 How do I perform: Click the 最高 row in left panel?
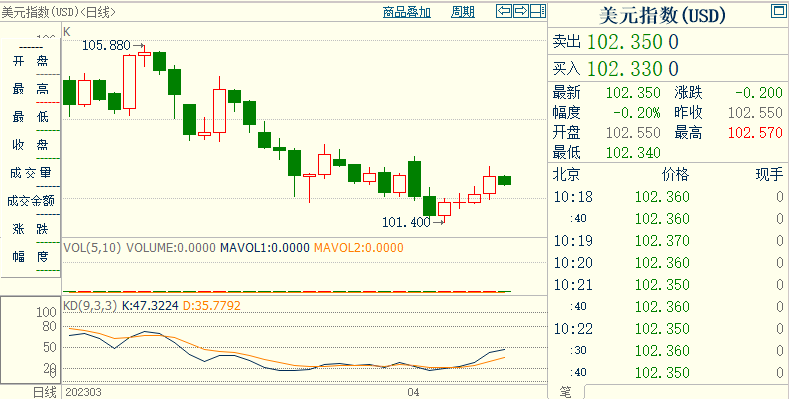pos(31,90)
